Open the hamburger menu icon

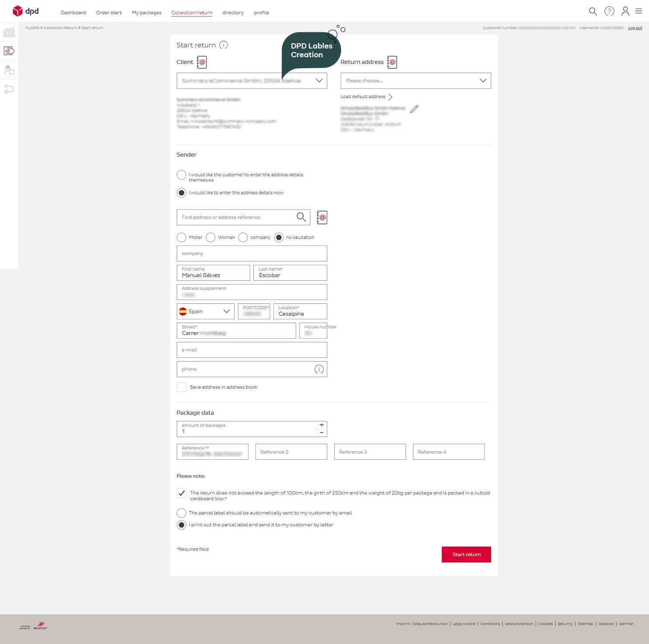pos(639,11)
